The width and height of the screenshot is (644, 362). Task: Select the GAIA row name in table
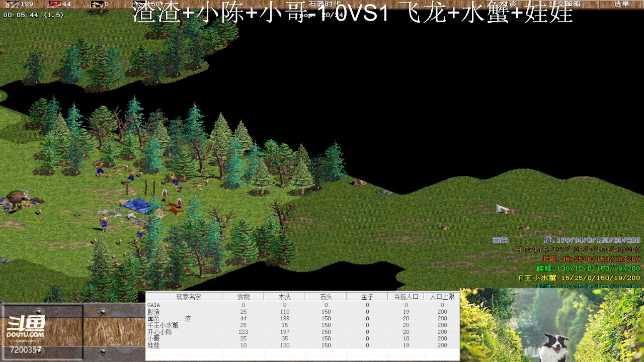pyautogui.click(x=153, y=305)
